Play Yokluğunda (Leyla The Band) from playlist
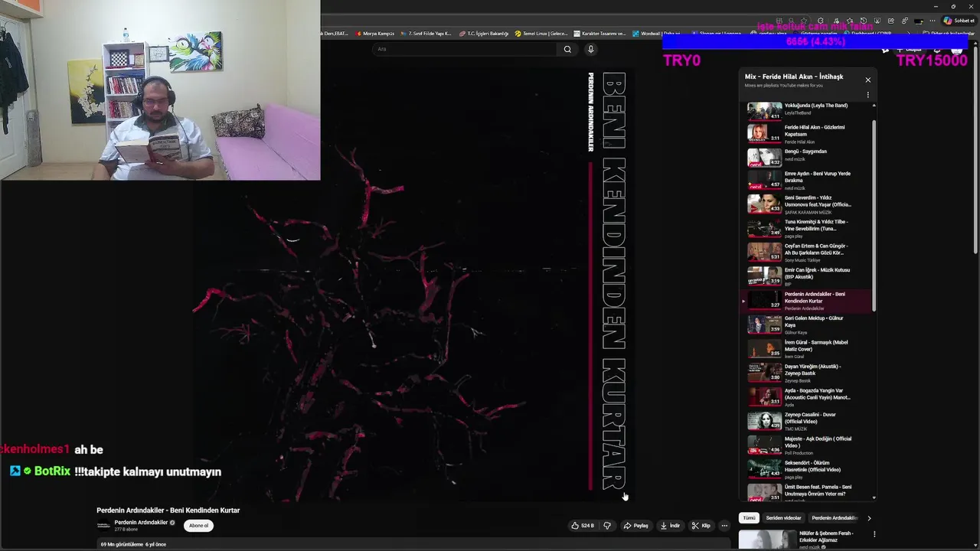This screenshot has height=551, width=980. coord(808,109)
